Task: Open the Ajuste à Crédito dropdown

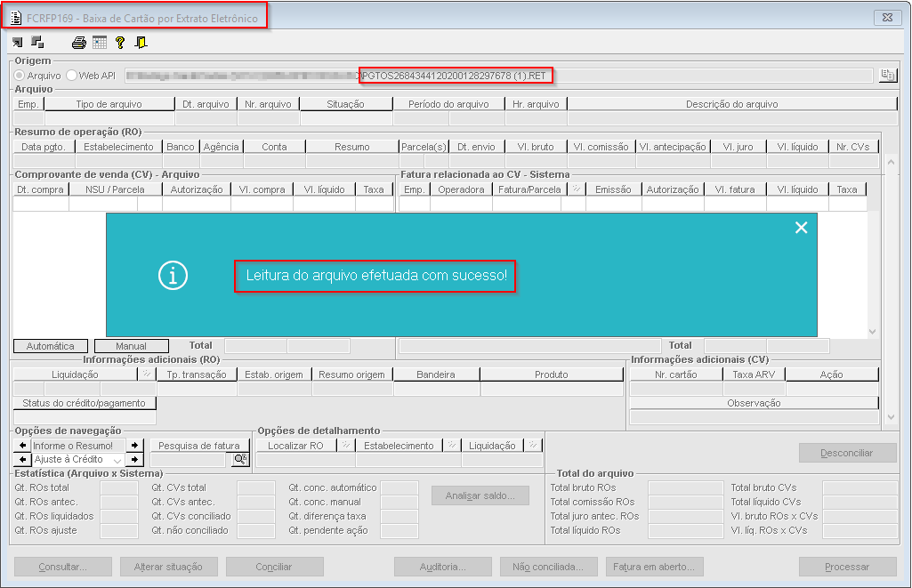Action: pos(117,460)
